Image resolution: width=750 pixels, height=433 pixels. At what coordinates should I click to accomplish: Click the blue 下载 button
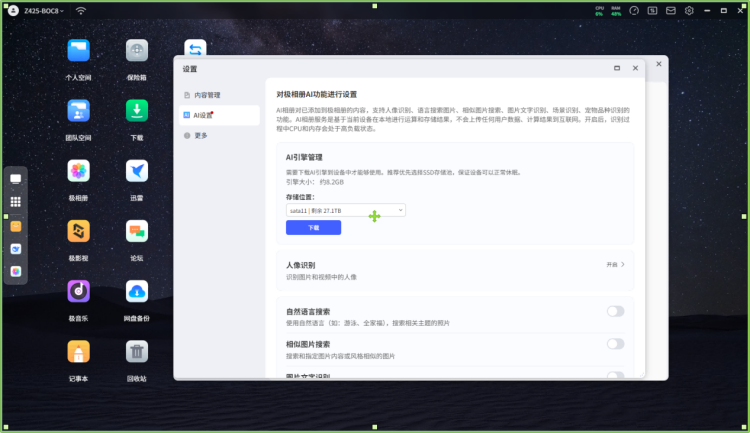pyautogui.click(x=313, y=228)
